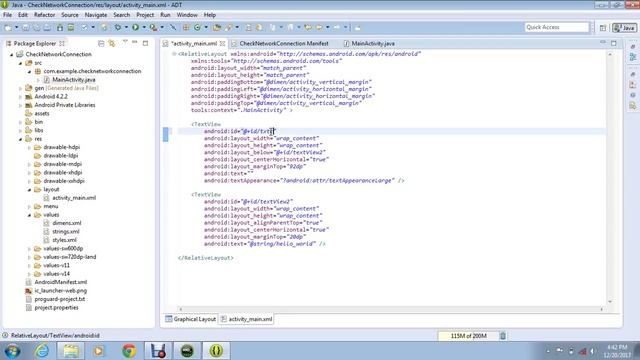The height and width of the screenshot is (360, 640).
Task: Collapse the src folder
Action: (x=20, y=63)
